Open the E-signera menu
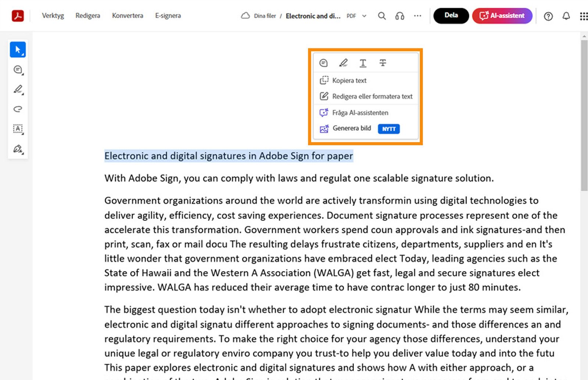The width and height of the screenshot is (588, 380). tap(168, 16)
